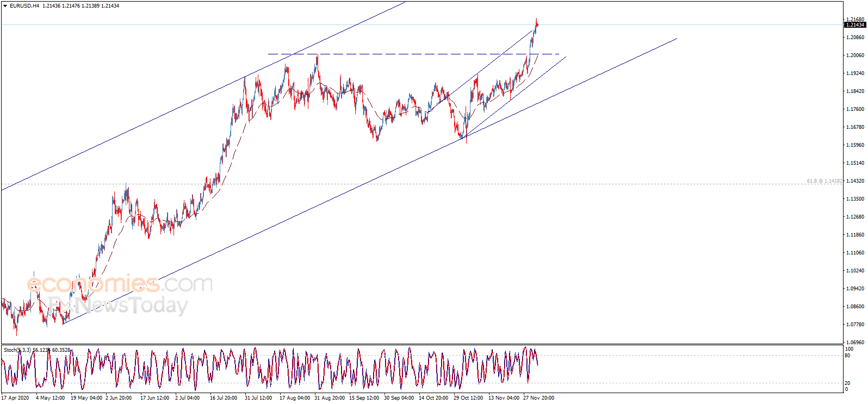Screen dimensions: 868x404
Task: Click the EURUSD,H4 symbol title text
Action: [x=24, y=6]
